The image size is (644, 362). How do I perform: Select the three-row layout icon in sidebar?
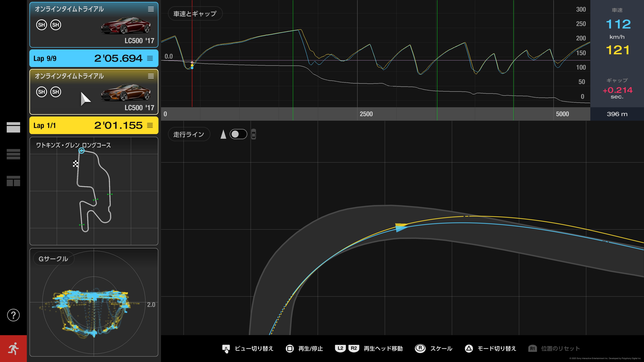[13, 154]
